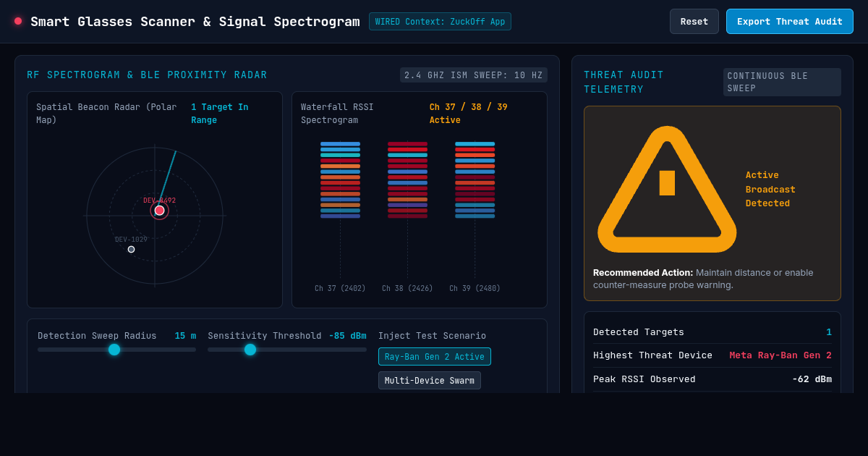Click the 'Recommended Action' text

[643, 273]
